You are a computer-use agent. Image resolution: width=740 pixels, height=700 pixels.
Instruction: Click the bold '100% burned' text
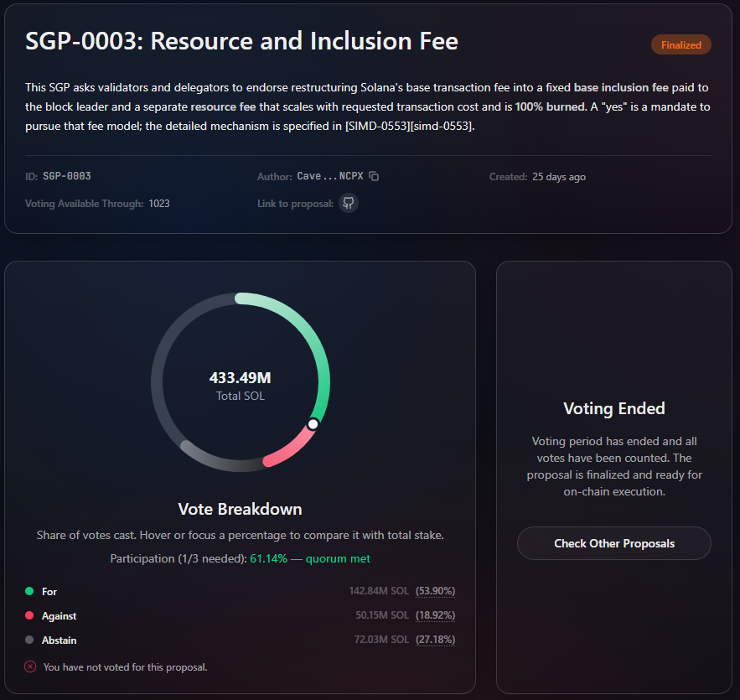tap(550, 106)
